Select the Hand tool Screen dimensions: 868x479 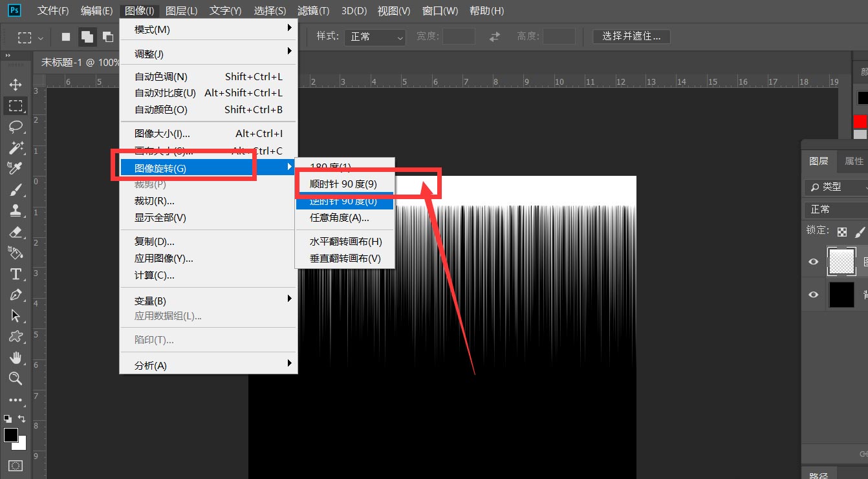(16, 357)
